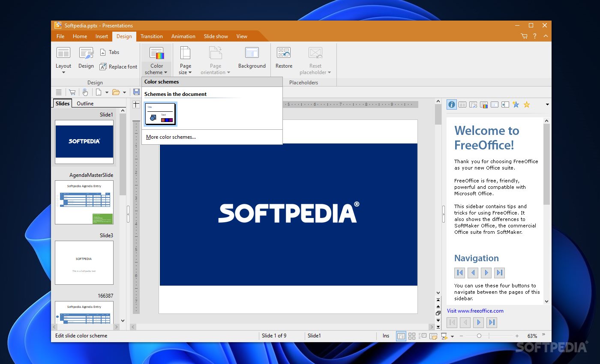The image size is (600, 364).
Task: Select the Slide3 thumbnail
Action: pos(84,263)
